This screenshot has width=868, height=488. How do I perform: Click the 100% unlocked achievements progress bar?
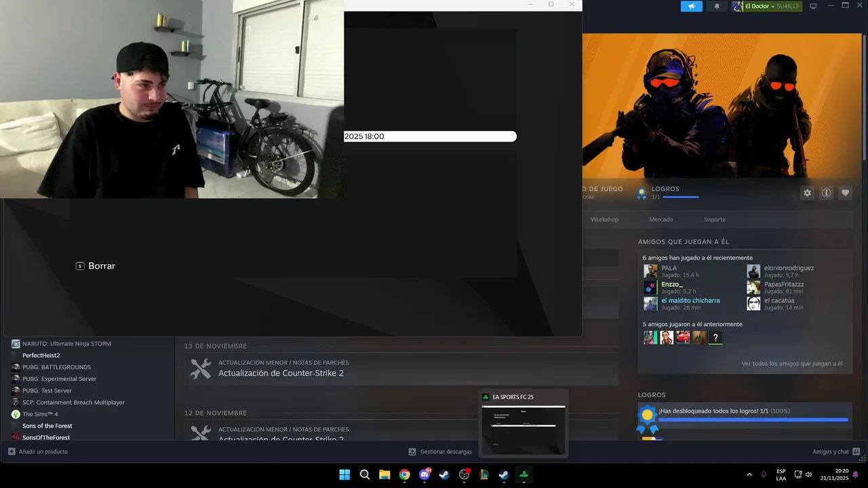point(753,420)
